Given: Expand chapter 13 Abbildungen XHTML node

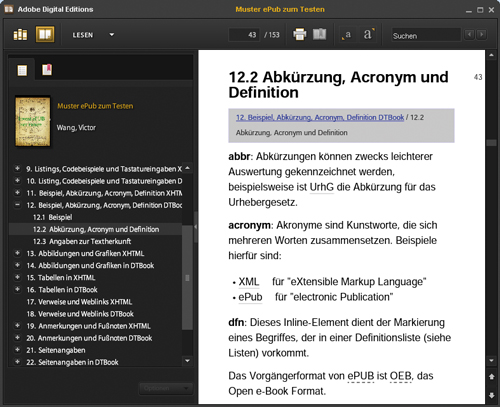Looking at the screenshot, I should pyautogui.click(x=17, y=253).
